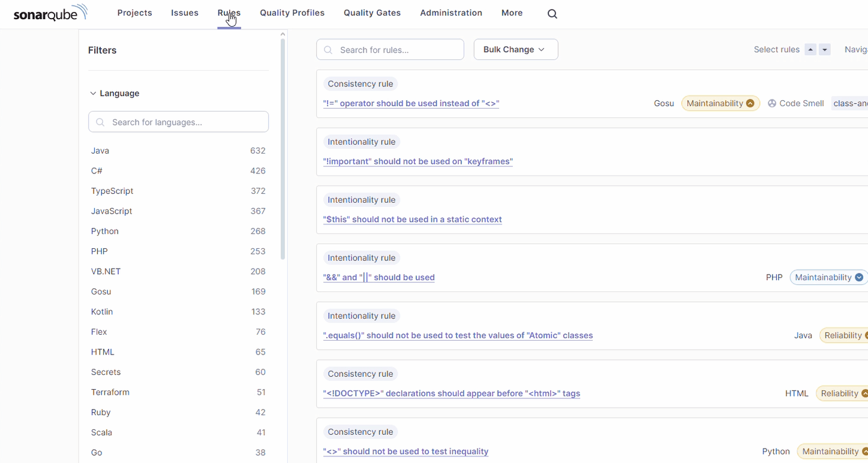
Task: Open the "<!DOCTYPE>" declarations rule link
Action: 451,393
